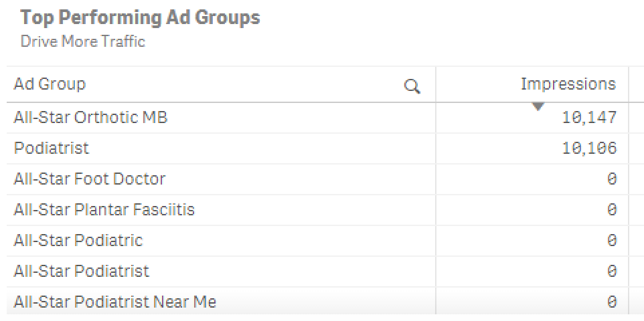Click impressions cell for All-Star Podiatrist Near Me
The image size is (644, 321).
(611, 302)
